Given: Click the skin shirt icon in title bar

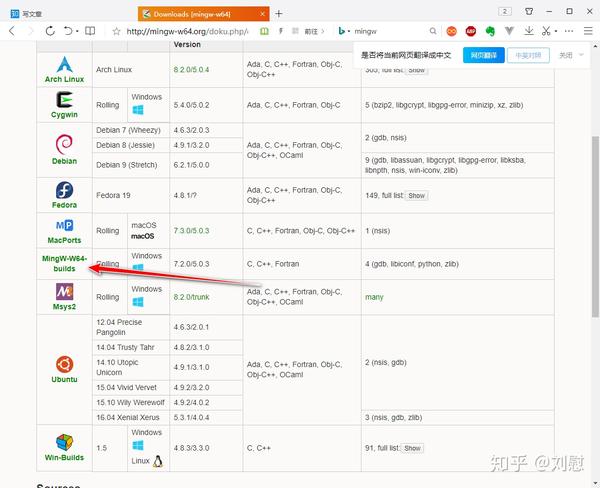Looking at the screenshot, I should point(529,11).
